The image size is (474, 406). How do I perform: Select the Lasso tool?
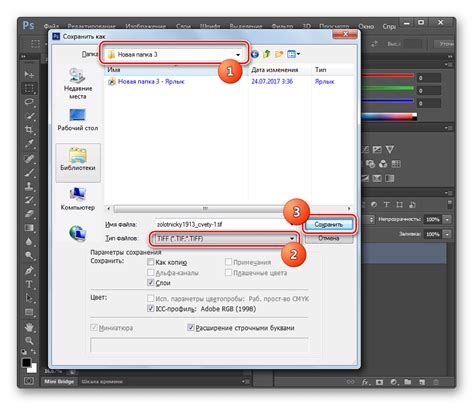[x=29, y=102]
